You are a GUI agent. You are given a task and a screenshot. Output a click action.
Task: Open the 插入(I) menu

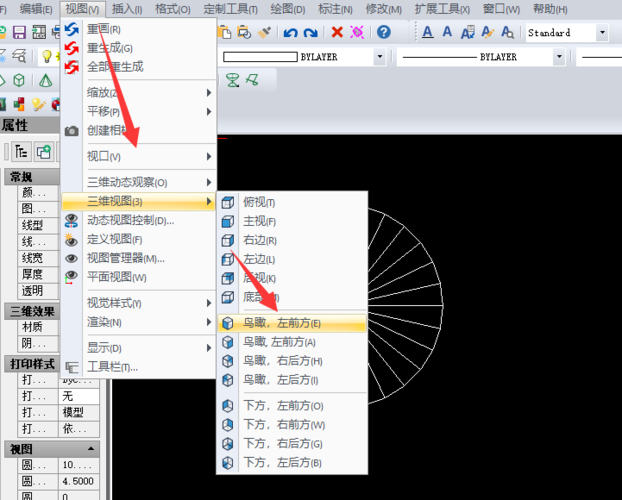click(127, 9)
